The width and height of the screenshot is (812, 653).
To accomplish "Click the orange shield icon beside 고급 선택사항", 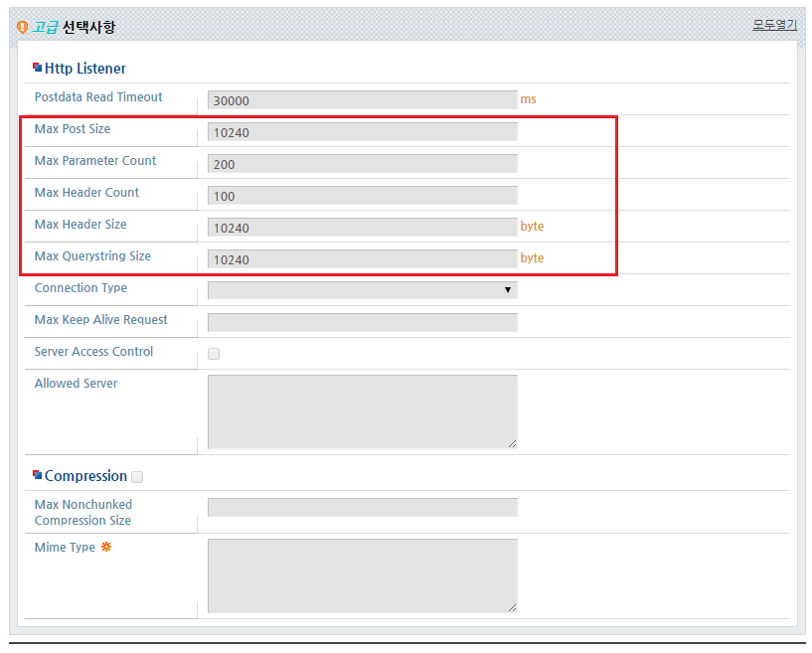I will click(x=22, y=27).
